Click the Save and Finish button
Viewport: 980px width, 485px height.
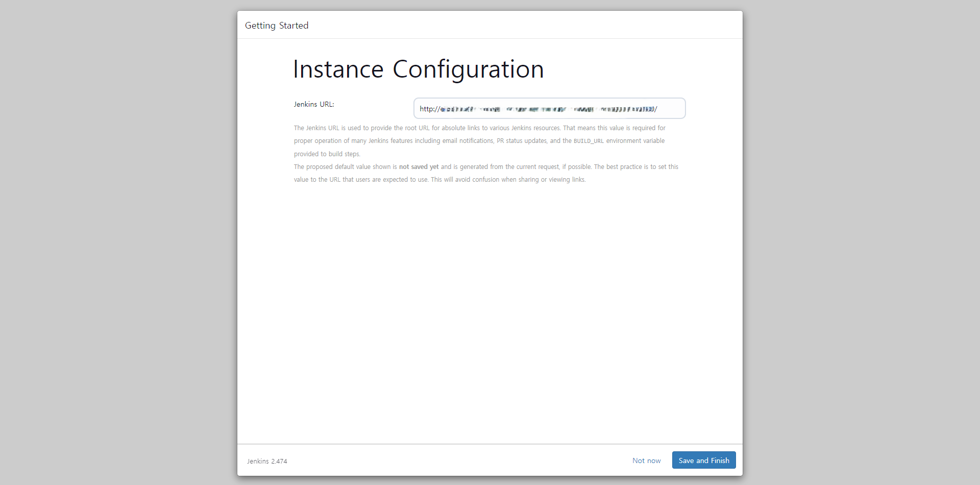704,460
